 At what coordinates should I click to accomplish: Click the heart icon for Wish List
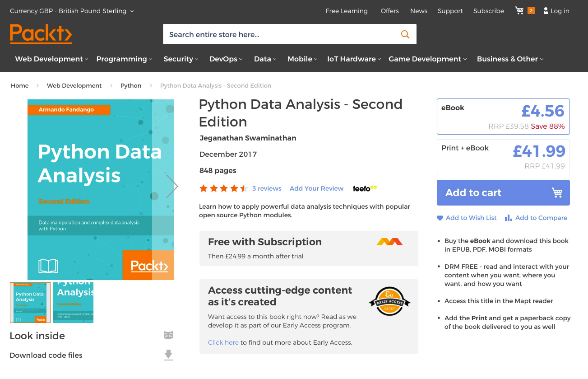coord(440,218)
